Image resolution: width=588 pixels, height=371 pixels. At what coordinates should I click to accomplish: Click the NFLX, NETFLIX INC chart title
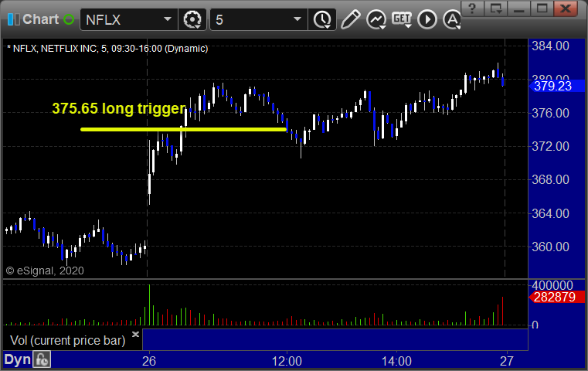coord(107,49)
